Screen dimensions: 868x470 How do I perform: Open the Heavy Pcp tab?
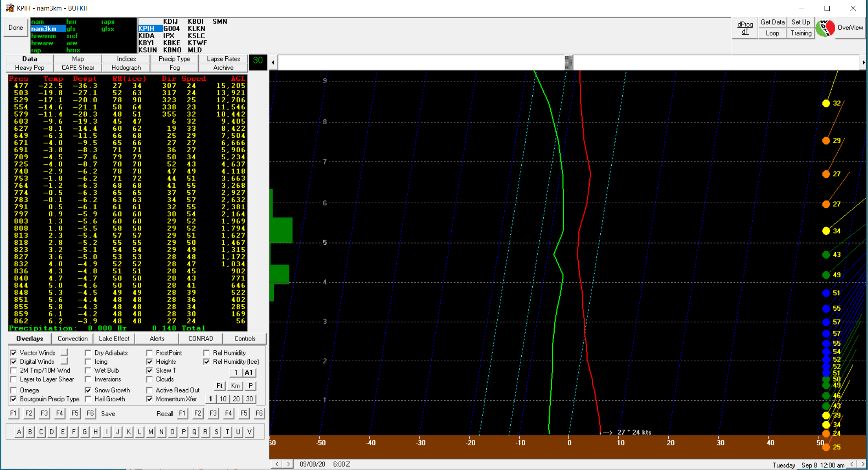29,68
